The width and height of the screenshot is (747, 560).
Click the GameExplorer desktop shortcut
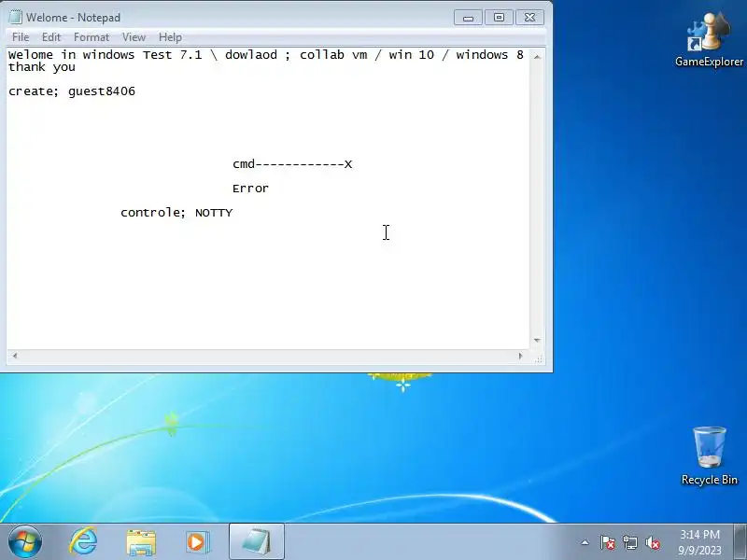(x=709, y=39)
